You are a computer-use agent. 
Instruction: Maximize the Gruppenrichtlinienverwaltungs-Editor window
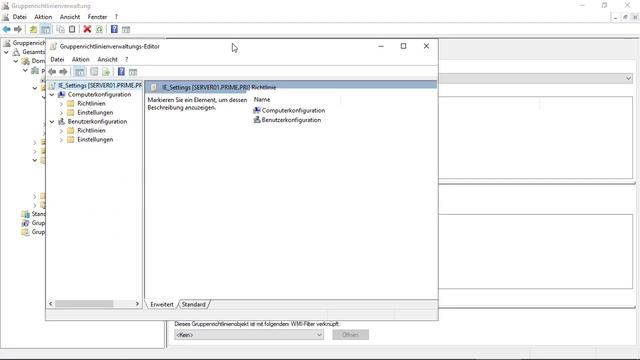[x=403, y=46]
